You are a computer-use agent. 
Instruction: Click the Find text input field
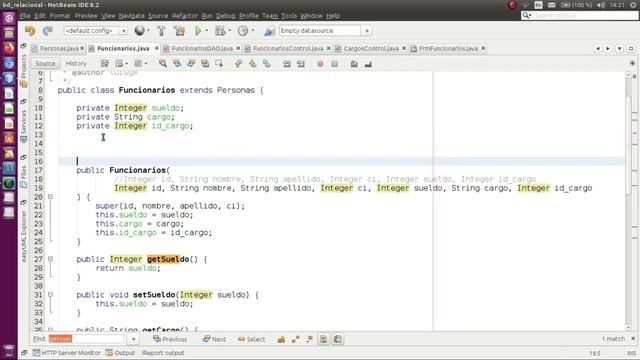tap(86, 339)
